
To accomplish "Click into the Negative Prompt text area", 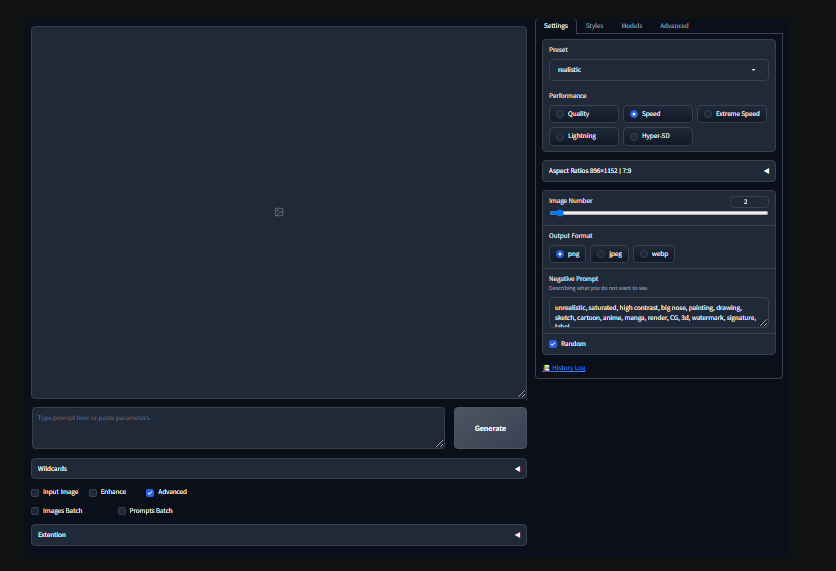I will 658,312.
